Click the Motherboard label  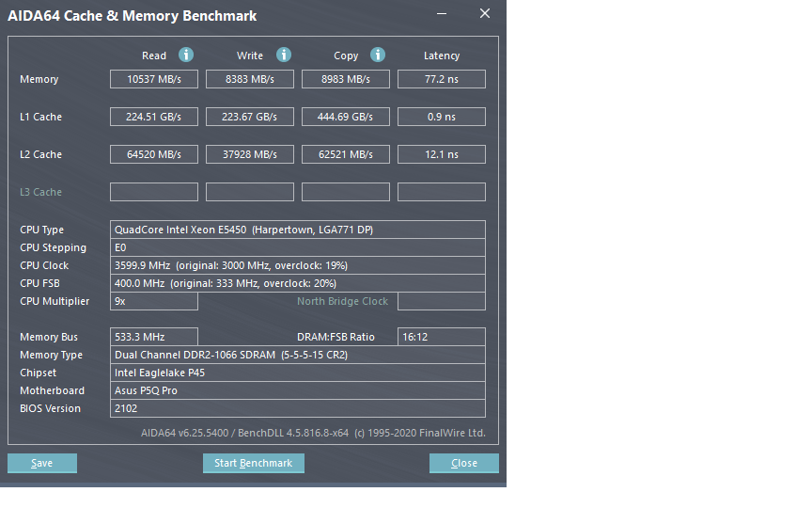coord(52,390)
